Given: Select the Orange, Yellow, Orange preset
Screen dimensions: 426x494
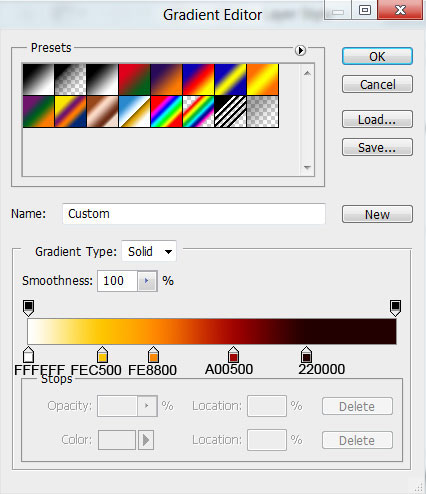Looking at the screenshot, I should (262, 80).
